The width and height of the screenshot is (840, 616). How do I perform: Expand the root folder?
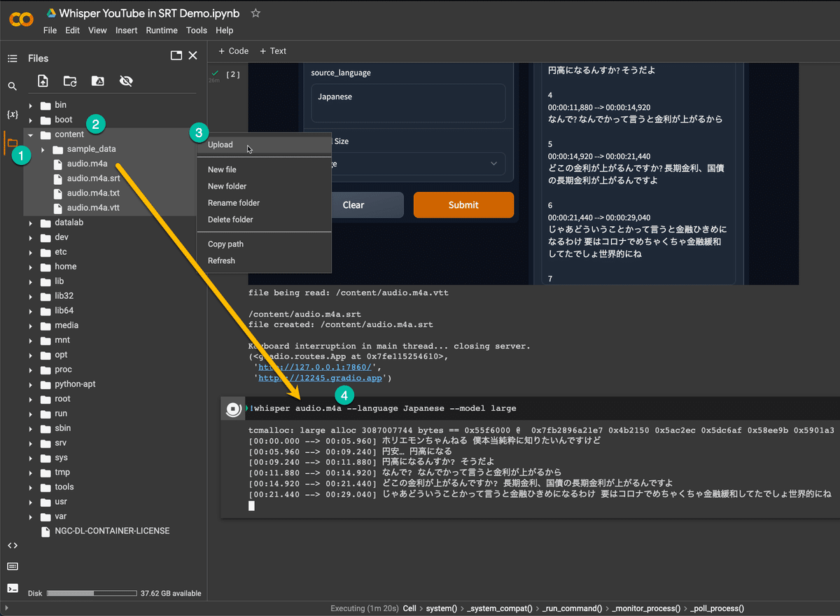point(31,400)
